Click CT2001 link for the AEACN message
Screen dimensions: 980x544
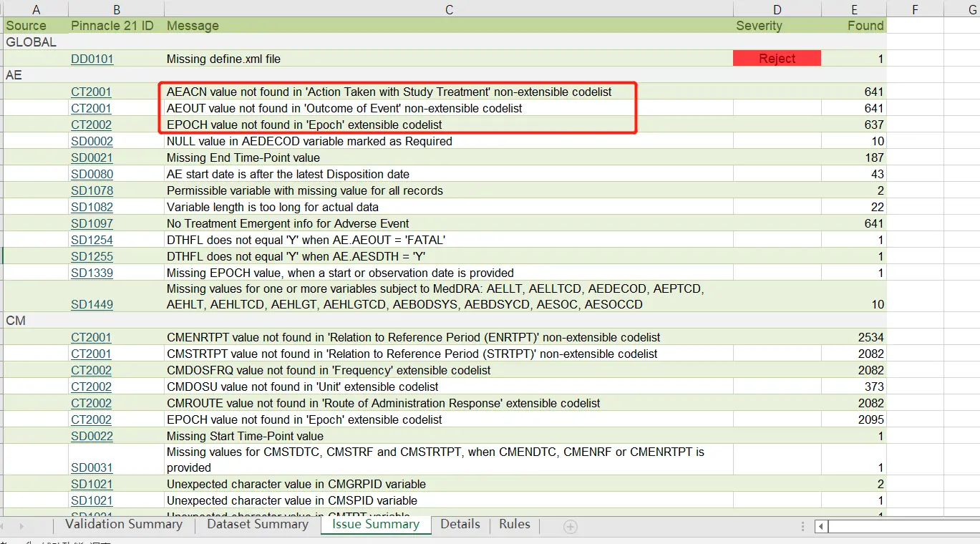tap(91, 92)
